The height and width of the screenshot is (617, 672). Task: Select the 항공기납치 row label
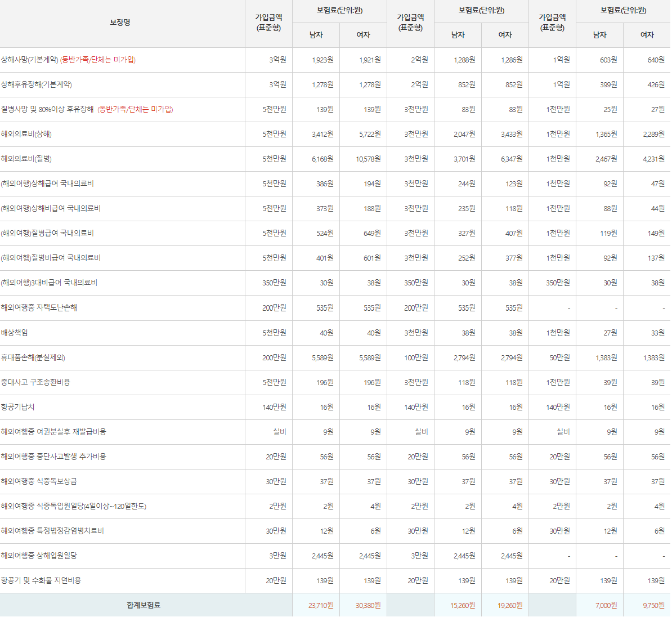tap(17, 408)
